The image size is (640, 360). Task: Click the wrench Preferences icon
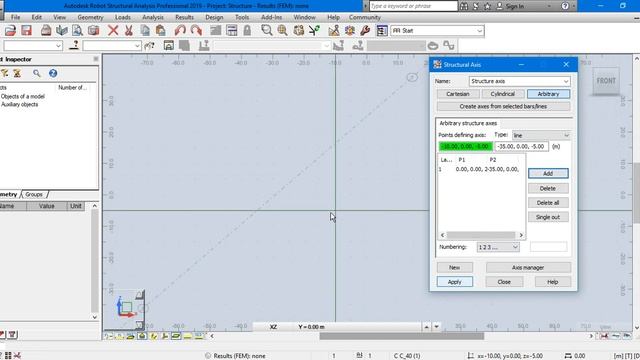(x=365, y=31)
